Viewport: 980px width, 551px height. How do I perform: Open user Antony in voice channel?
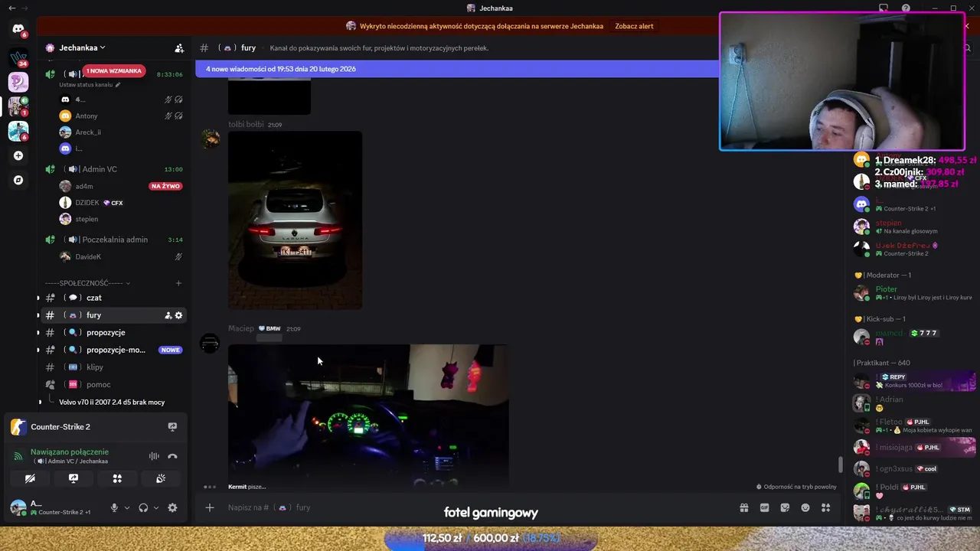pos(121,116)
